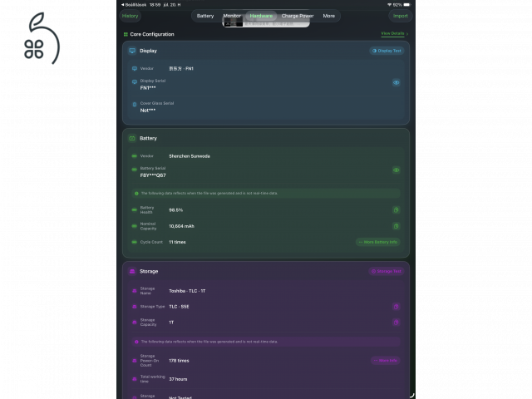Screen dimensions: 532x399
Task: Click the battery data notice info icon
Action: (136, 194)
